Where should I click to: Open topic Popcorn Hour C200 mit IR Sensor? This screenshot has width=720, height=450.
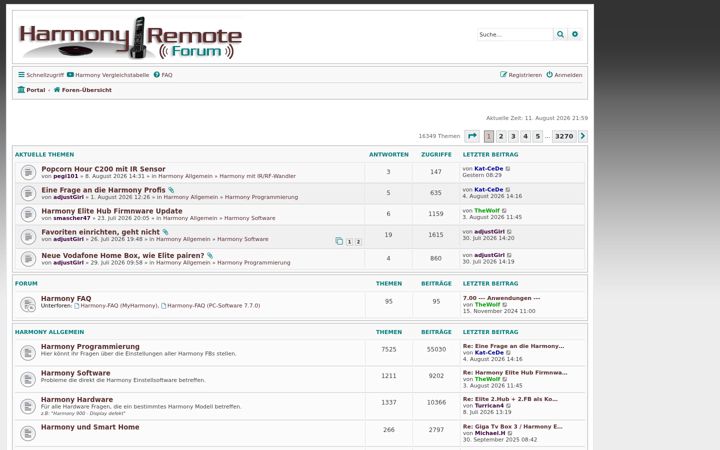(x=103, y=169)
